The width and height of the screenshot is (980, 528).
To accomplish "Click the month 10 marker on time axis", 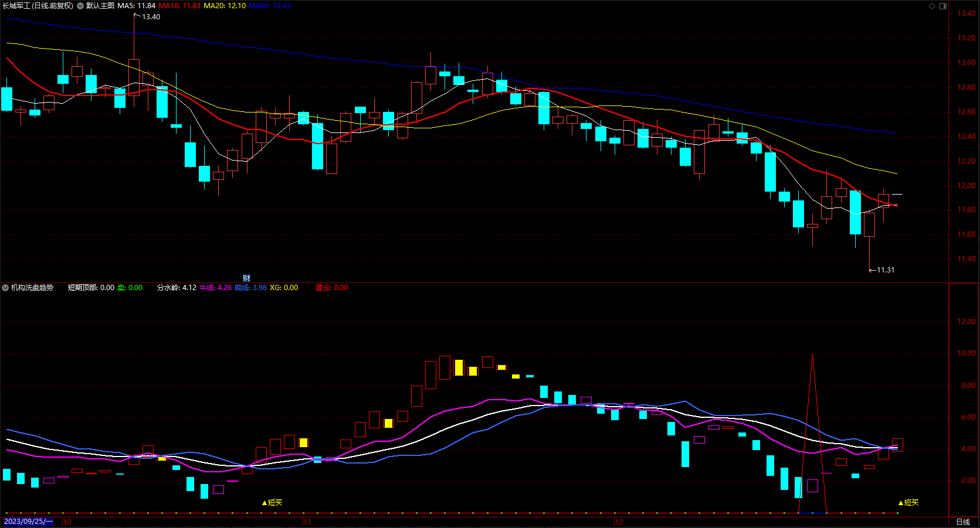I will tap(67, 522).
